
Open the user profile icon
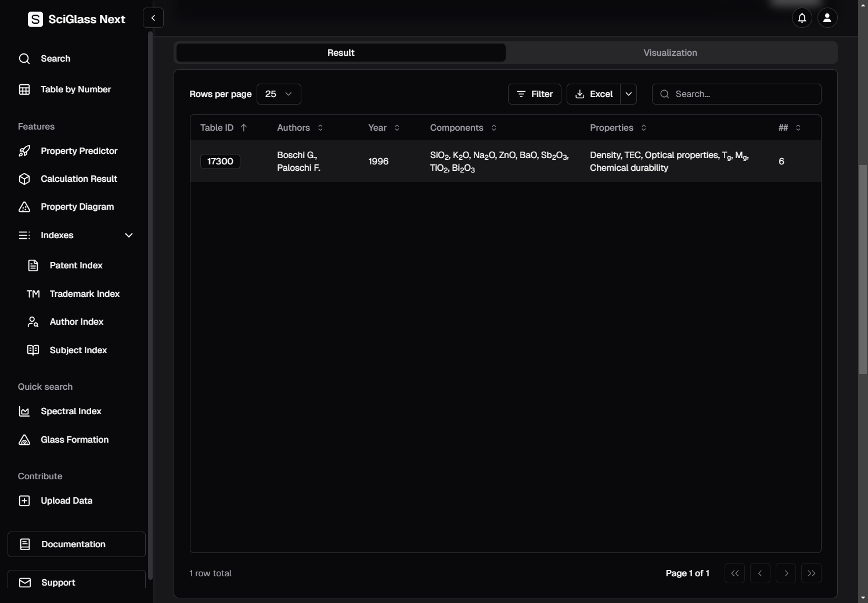[x=827, y=18]
